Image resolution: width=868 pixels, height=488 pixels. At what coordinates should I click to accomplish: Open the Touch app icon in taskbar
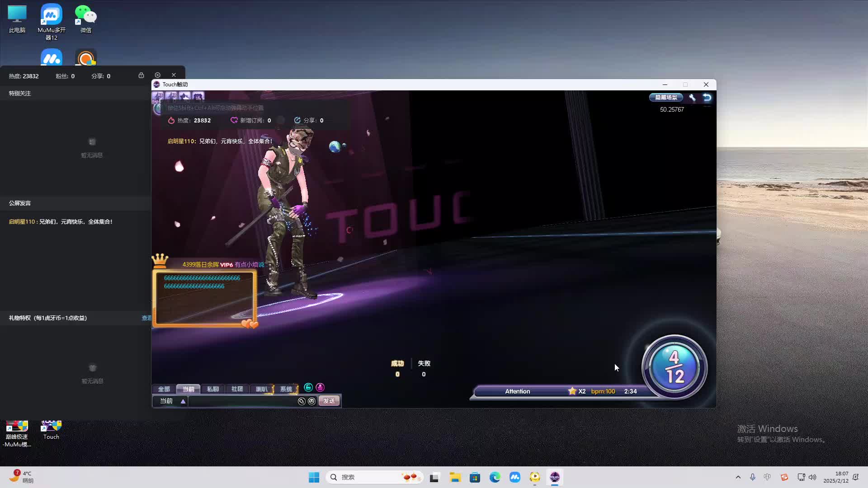[x=555, y=477]
